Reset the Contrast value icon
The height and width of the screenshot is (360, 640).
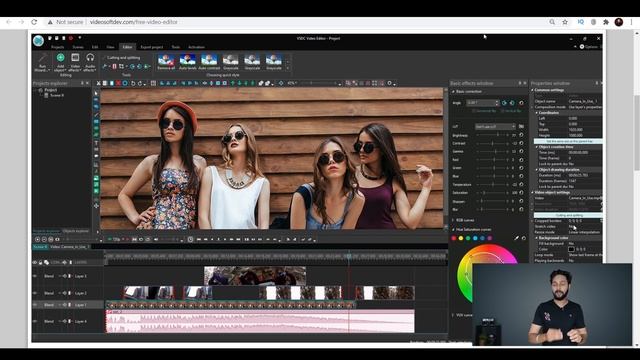(521, 143)
